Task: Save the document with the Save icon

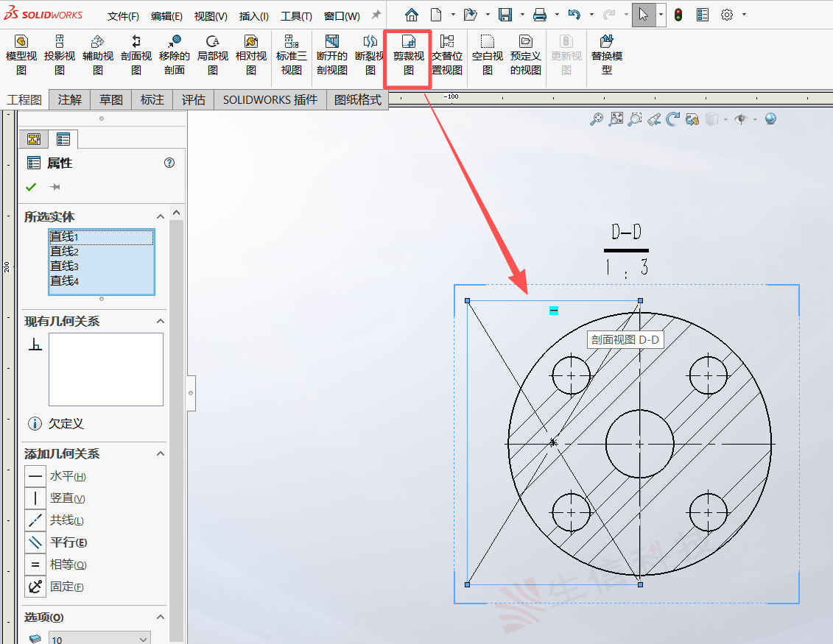Action: [505, 15]
